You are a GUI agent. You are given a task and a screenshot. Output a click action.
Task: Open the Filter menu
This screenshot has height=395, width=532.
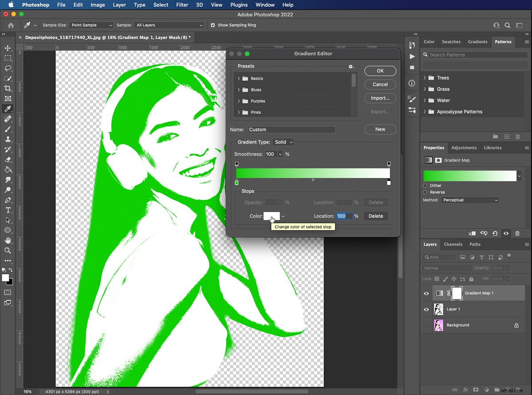[x=182, y=5]
